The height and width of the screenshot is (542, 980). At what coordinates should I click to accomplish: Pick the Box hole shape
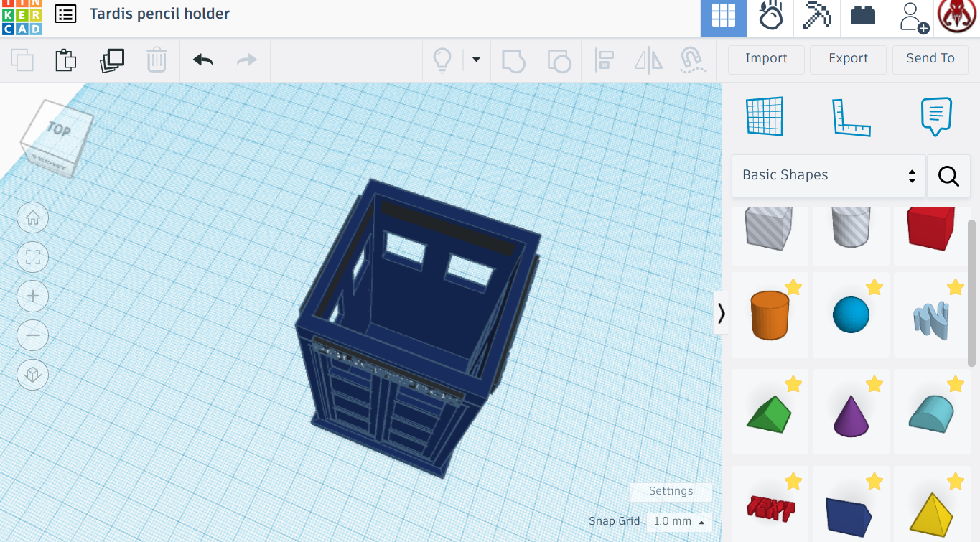(x=769, y=229)
